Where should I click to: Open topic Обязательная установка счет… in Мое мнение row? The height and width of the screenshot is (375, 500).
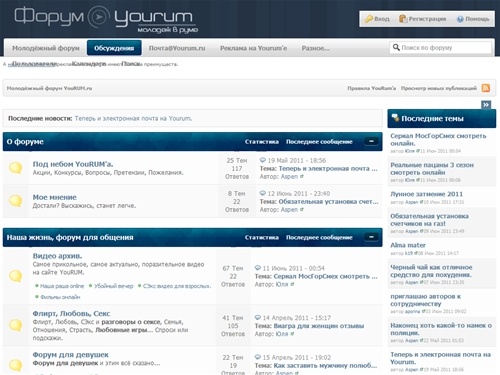pos(328,201)
